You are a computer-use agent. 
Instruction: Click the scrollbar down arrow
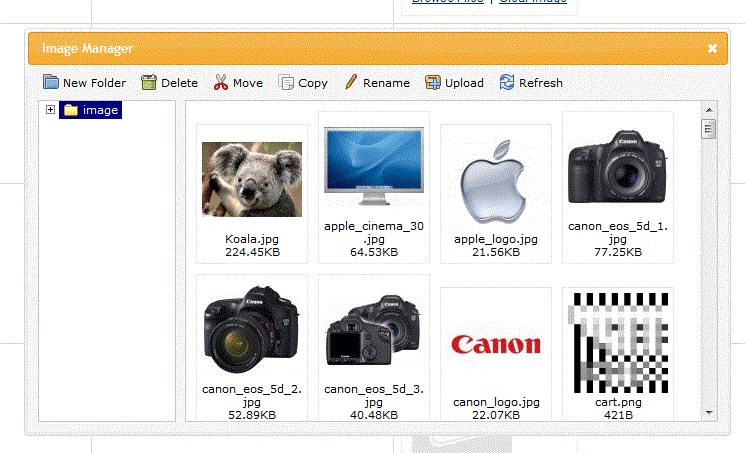pyautogui.click(x=708, y=411)
